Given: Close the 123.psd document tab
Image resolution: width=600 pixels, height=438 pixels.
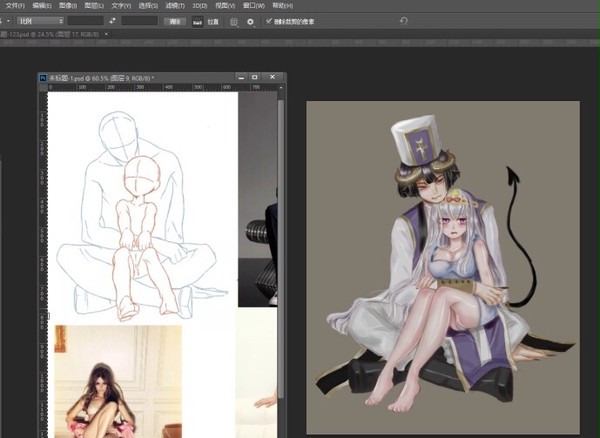Looking at the screenshot, I should pyautogui.click(x=106, y=34).
